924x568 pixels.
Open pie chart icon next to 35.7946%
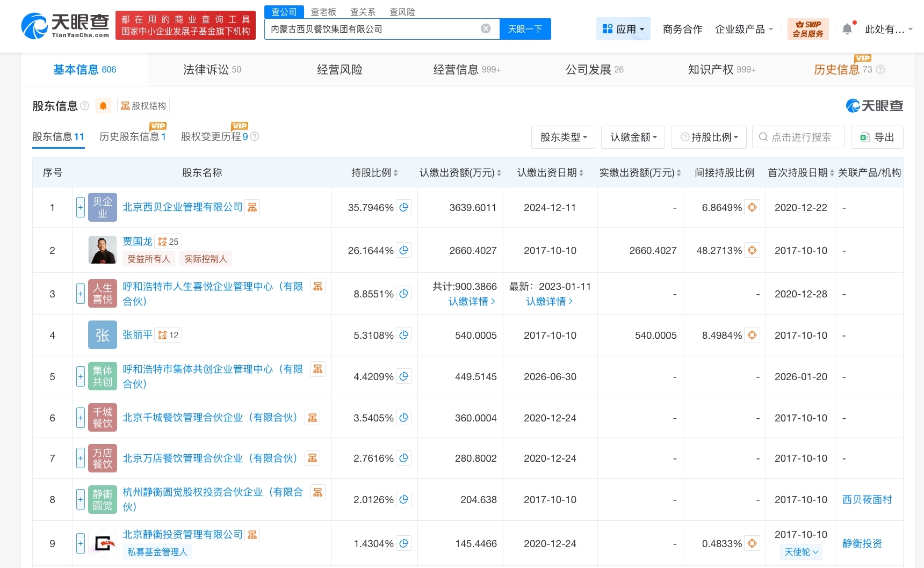(404, 207)
